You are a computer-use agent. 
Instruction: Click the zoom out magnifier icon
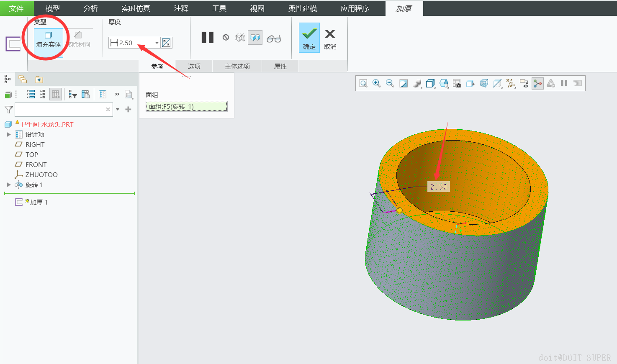point(390,83)
